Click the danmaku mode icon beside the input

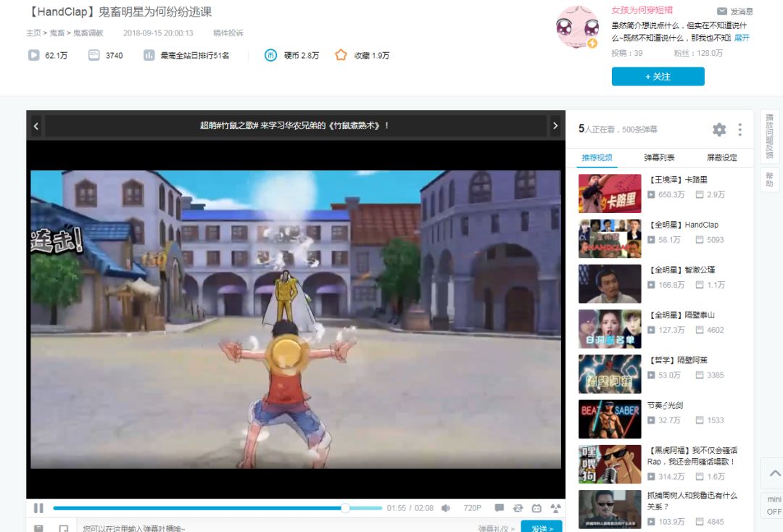pos(63,528)
